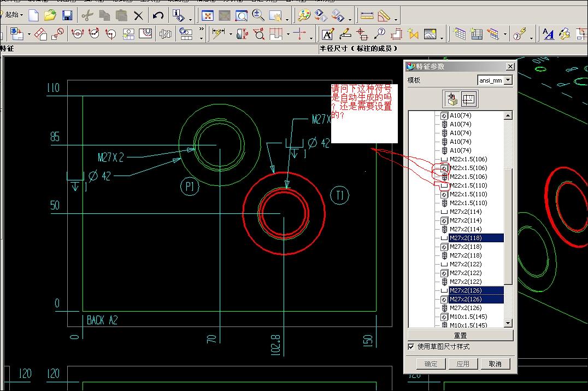Uncheck 使用草图尺寸样式 checkbox
Screen dimensions: 588x391
click(411, 347)
